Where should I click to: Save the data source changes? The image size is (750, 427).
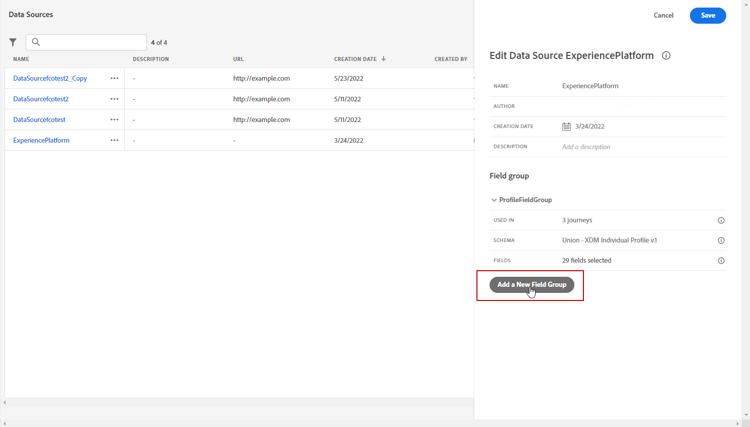click(707, 15)
